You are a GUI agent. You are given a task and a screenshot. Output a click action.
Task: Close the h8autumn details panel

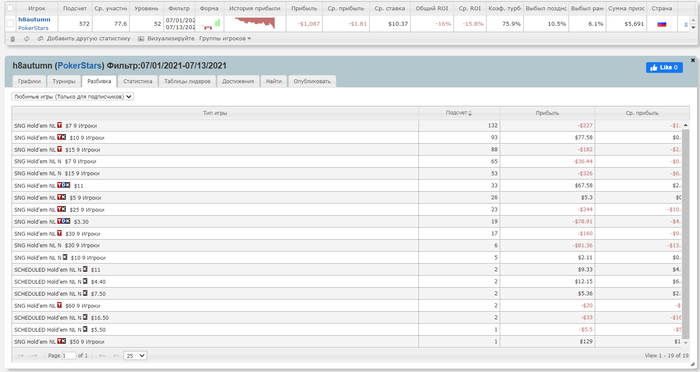693,60
